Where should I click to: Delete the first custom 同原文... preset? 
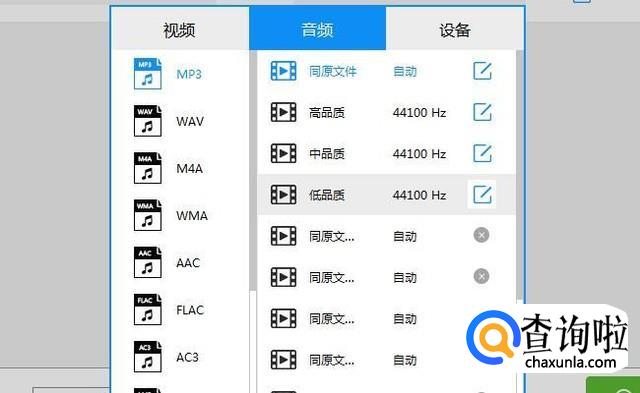(x=481, y=235)
